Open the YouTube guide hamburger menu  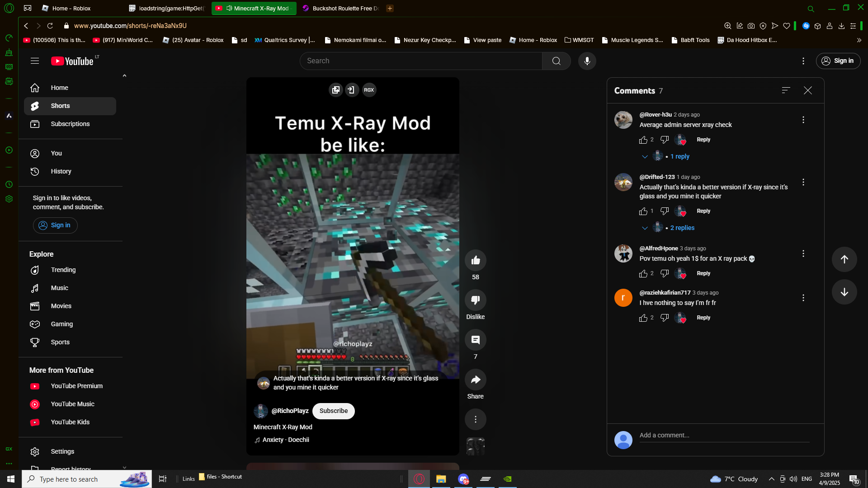(x=35, y=61)
